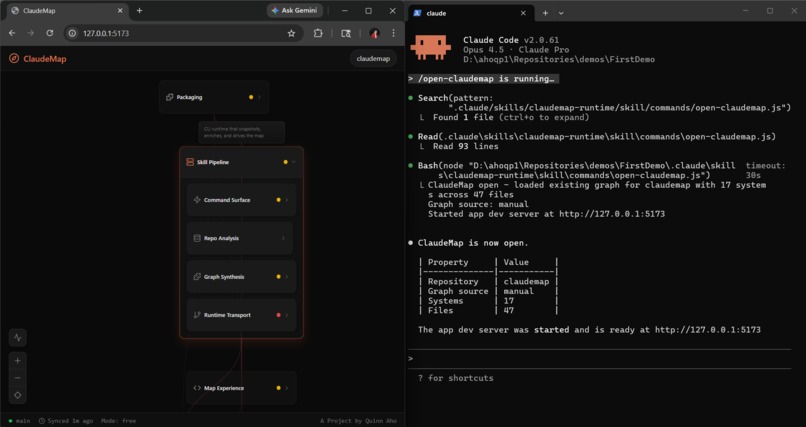This screenshot has height=427, width=806.
Task: Click the claudemap repository button
Action: point(373,59)
